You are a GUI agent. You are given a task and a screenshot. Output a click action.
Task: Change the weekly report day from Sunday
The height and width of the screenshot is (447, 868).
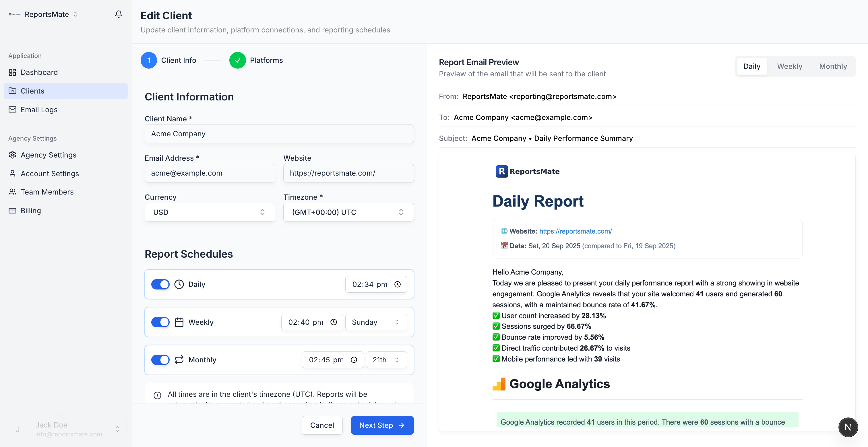376,322
